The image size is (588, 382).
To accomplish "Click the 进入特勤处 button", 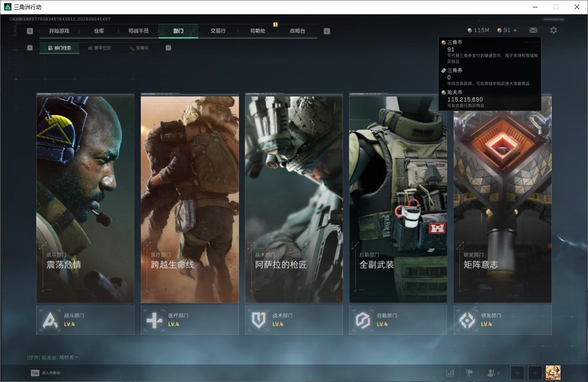I will [45, 373].
